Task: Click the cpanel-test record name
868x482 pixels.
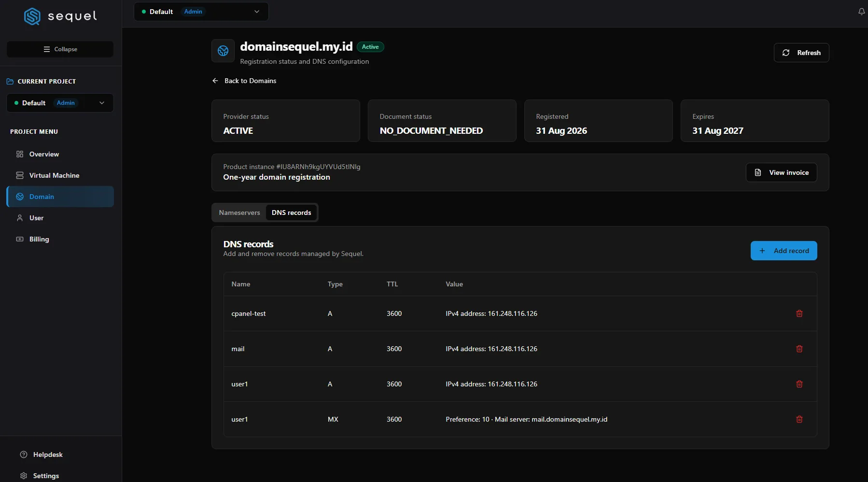Action: (x=249, y=313)
